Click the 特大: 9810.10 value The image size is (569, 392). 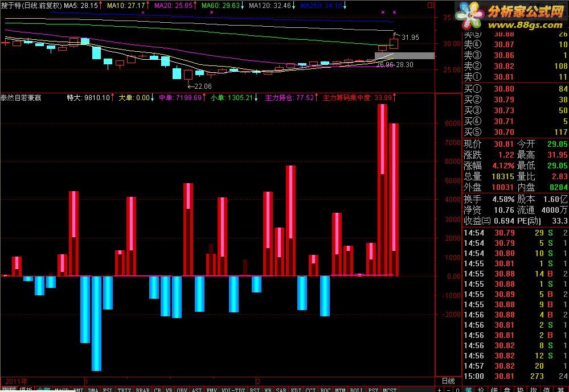[88, 98]
